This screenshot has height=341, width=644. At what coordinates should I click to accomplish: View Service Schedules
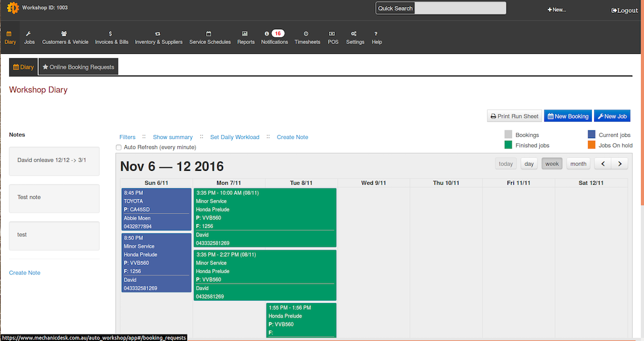click(210, 38)
